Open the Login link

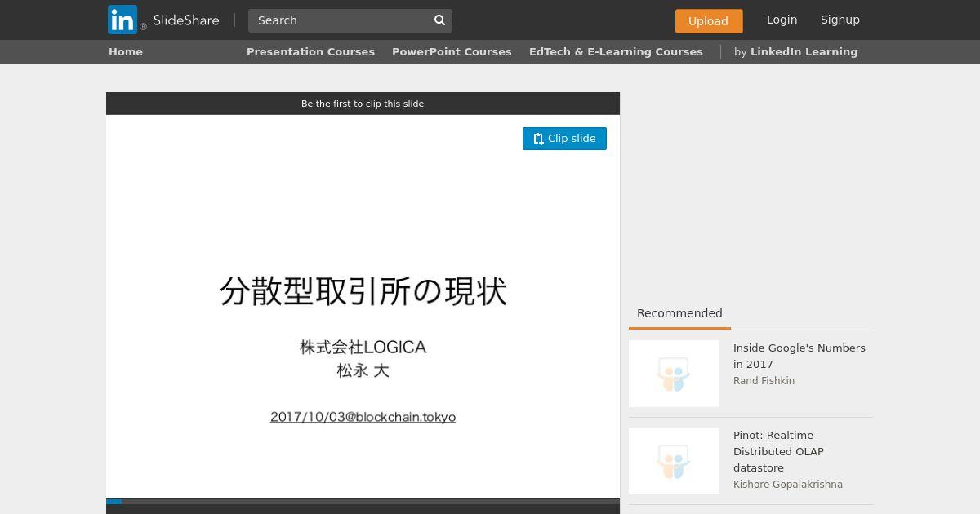pos(782,20)
